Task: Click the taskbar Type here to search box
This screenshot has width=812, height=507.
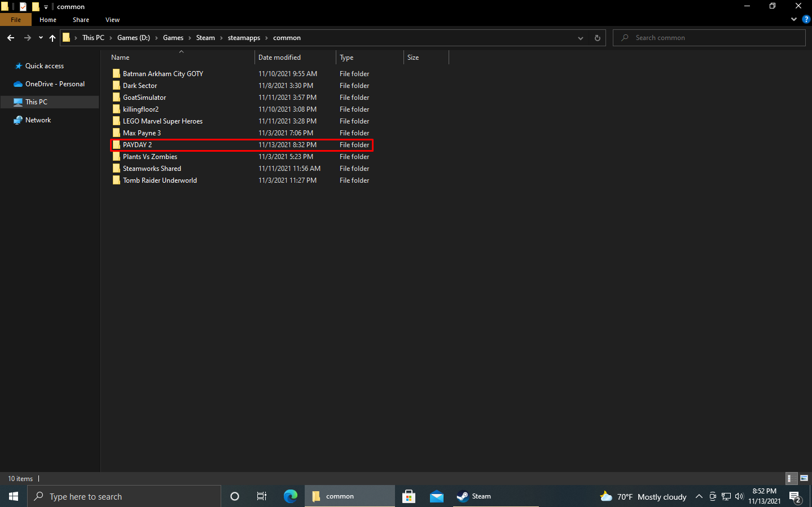Action: click(124, 496)
